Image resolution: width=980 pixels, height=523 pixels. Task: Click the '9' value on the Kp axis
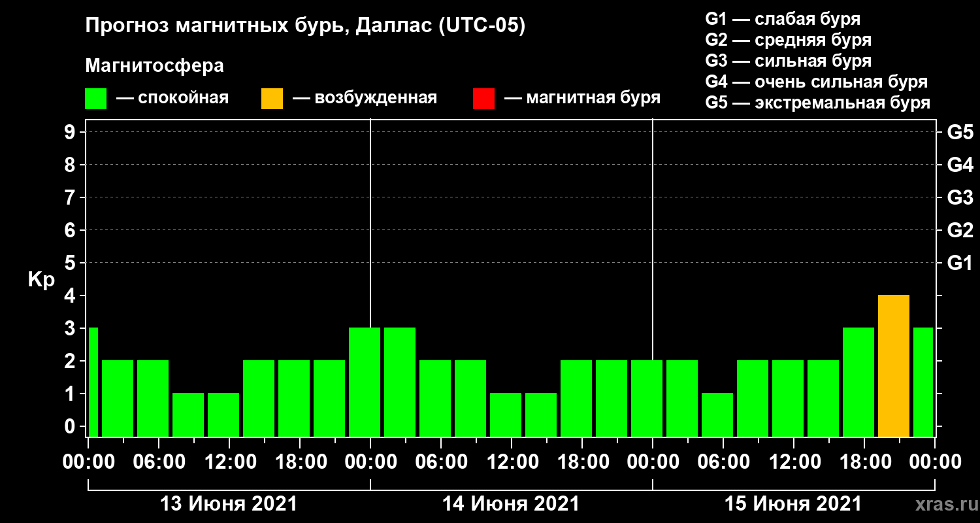coord(71,132)
